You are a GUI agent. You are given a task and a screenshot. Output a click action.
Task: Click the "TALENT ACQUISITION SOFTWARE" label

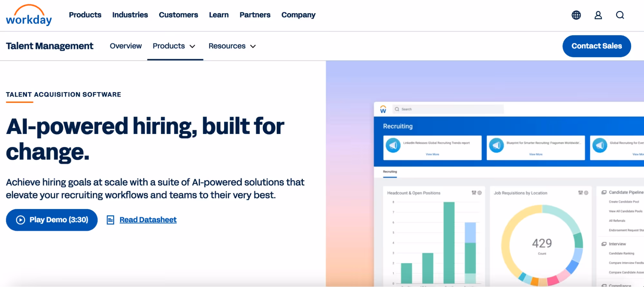coord(63,95)
